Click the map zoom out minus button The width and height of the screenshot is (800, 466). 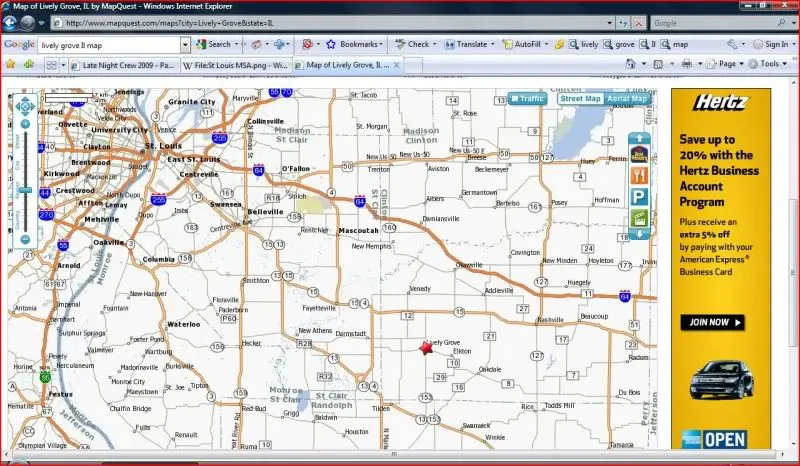pyautogui.click(x=25, y=239)
